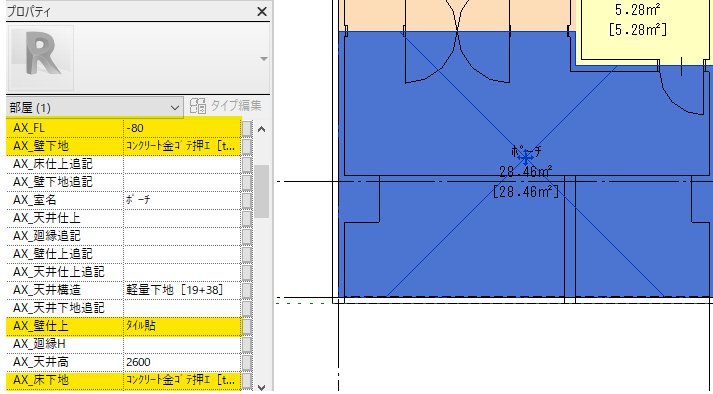The height and width of the screenshot is (394, 713).
Task: Click the small button beside AX_床下地
Action: click(x=247, y=380)
